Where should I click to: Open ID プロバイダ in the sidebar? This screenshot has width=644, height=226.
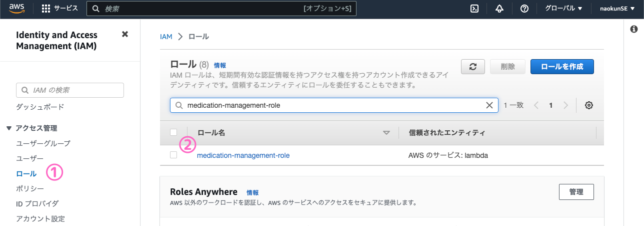(37, 204)
